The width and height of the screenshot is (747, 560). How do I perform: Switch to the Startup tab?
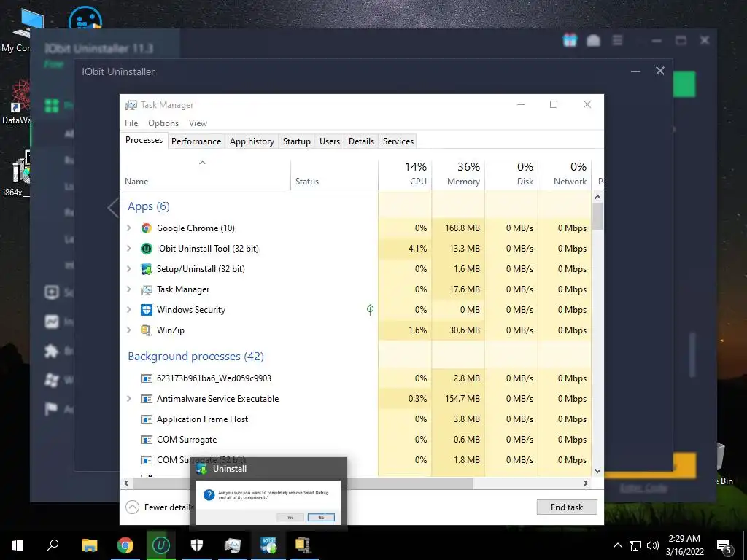[x=297, y=141]
